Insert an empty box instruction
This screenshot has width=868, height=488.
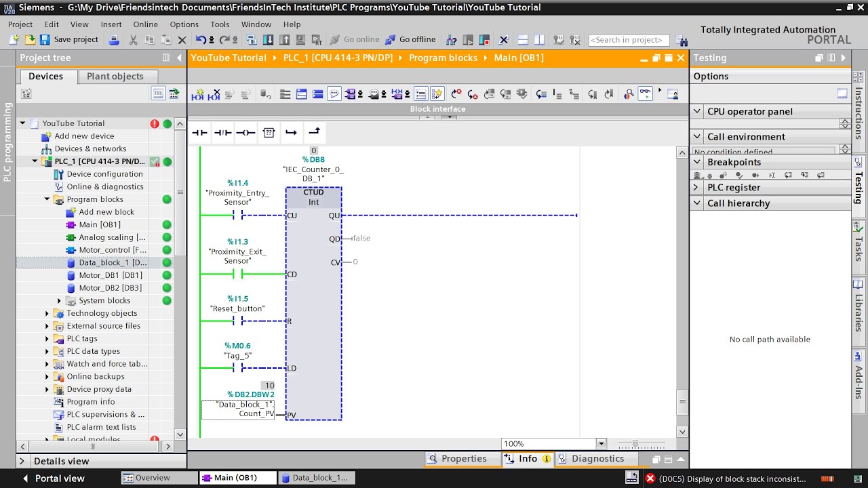point(269,132)
